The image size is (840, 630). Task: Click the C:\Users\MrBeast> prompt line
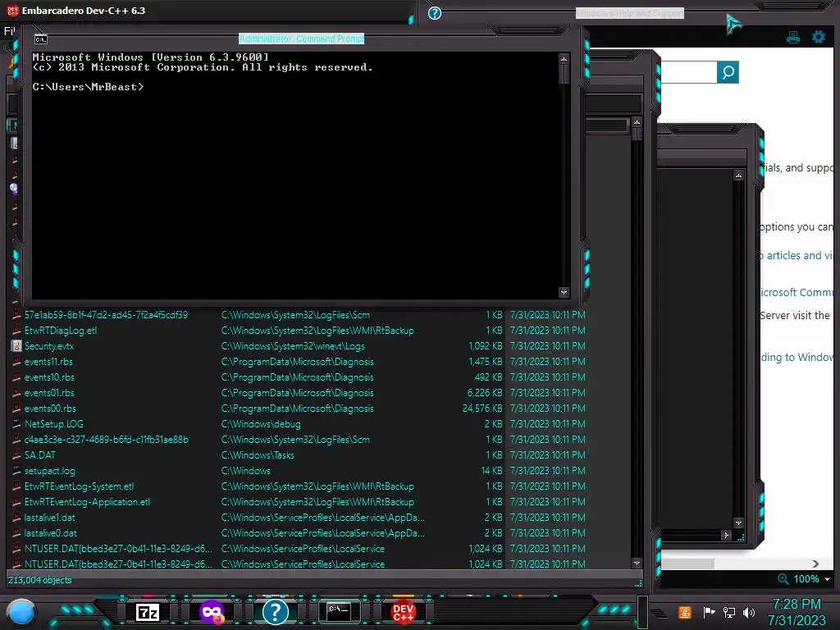pos(88,87)
